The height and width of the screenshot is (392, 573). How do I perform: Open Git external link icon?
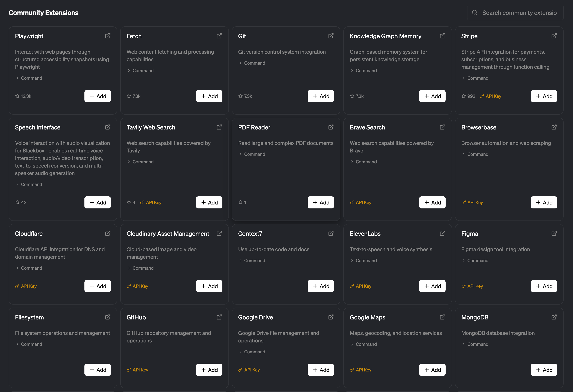click(x=331, y=36)
